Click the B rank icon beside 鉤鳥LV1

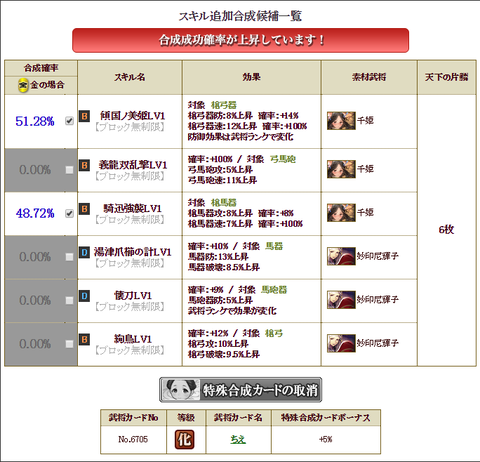coord(84,339)
